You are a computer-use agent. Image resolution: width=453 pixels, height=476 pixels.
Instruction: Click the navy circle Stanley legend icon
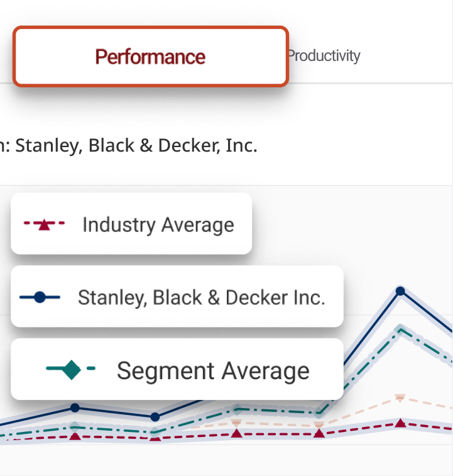[x=40, y=297]
